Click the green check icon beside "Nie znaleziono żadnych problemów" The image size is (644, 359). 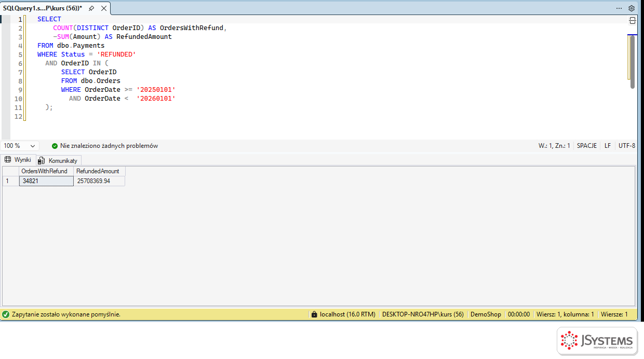click(x=55, y=146)
